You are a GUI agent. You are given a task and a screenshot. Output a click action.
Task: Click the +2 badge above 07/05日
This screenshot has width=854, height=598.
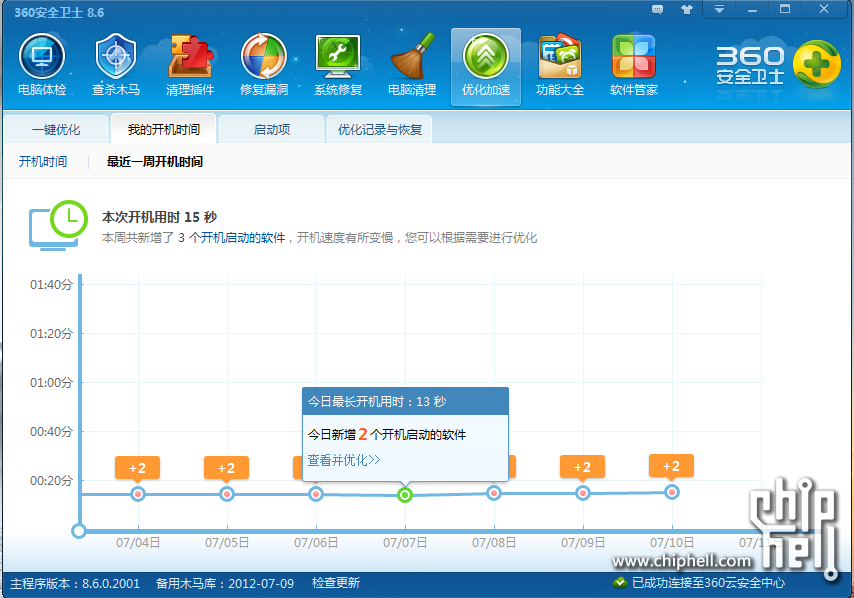pyautogui.click(x=227, y=468)
